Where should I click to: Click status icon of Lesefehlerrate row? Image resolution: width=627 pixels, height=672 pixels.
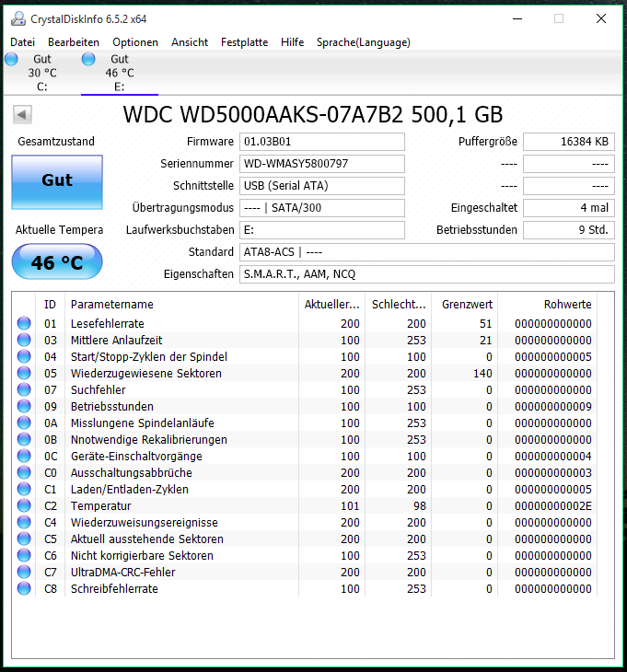coord(24,323)
